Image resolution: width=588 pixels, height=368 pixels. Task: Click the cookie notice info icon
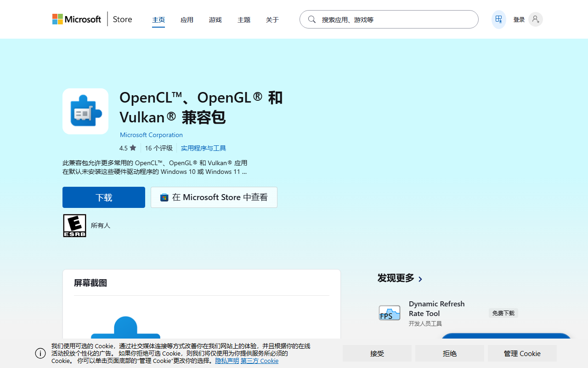coord(40,353)
